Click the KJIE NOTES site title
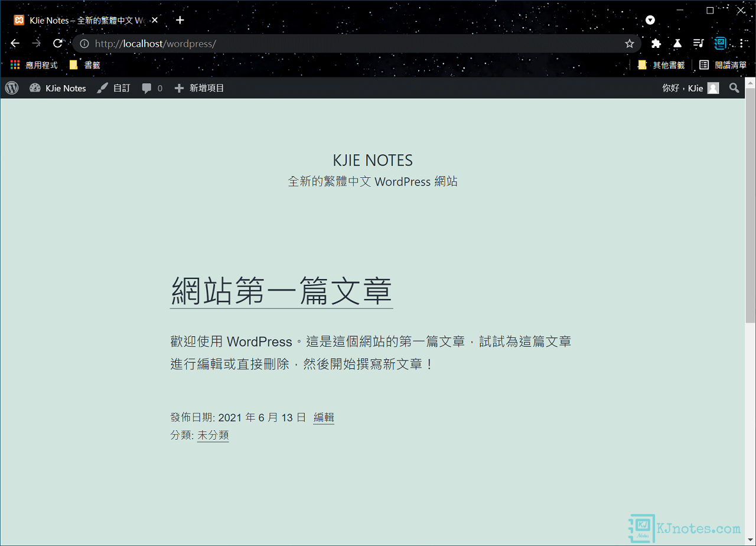Screen dimensions: 756x546 click(x=373, y=160)
